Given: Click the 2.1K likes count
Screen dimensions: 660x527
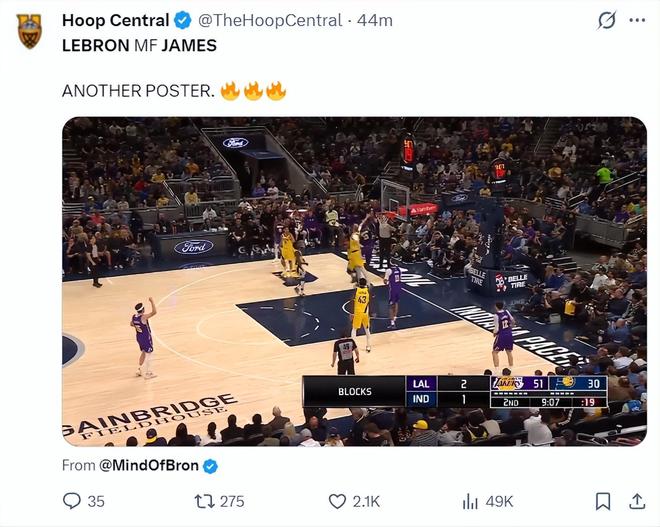Looking at the screenshot, I should 366,501.
